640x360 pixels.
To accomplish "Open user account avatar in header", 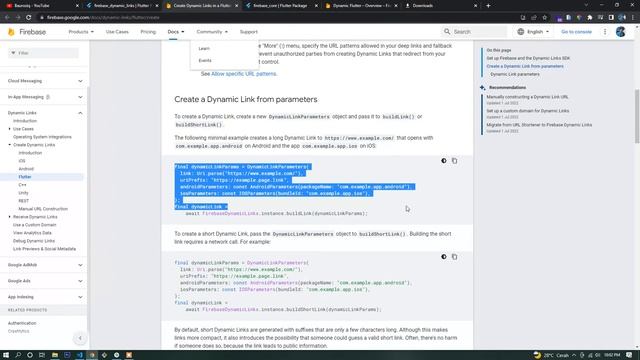I will [x=620, y=31].
